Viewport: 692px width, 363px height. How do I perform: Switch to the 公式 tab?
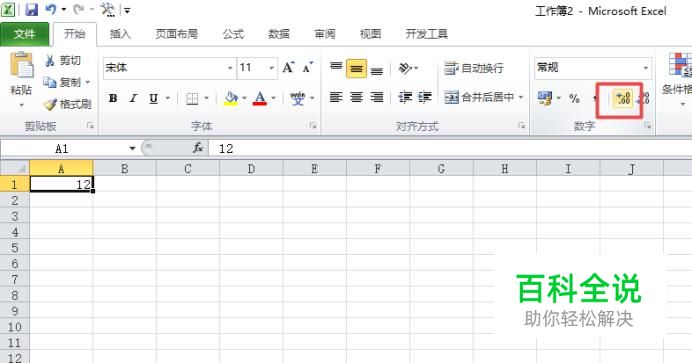point(233,34)
